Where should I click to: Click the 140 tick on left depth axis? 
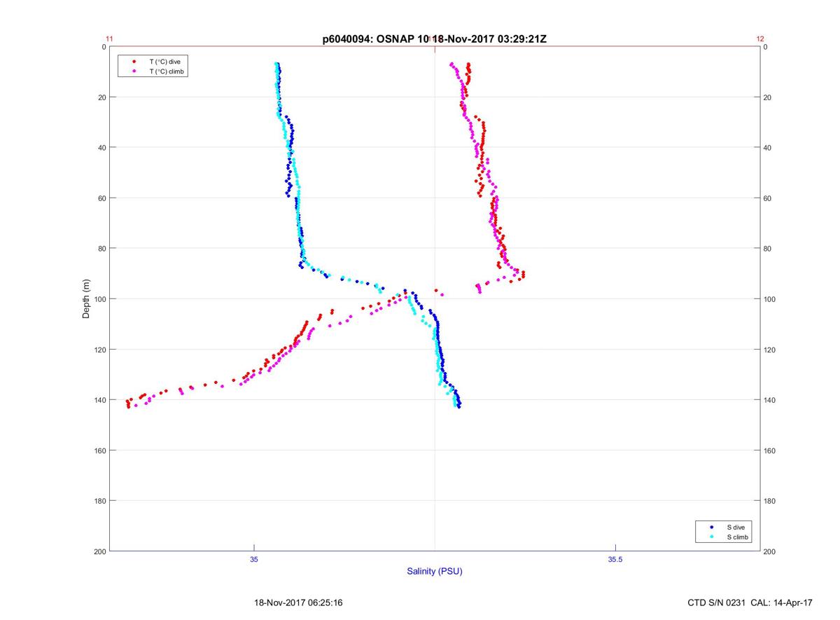pos(100,400)
